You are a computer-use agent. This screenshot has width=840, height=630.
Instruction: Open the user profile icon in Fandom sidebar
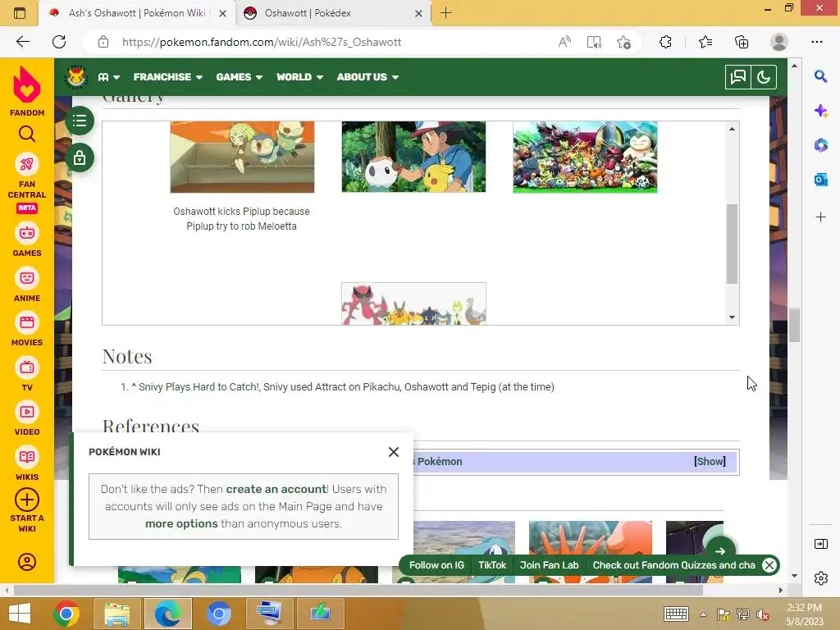(27, 562)
